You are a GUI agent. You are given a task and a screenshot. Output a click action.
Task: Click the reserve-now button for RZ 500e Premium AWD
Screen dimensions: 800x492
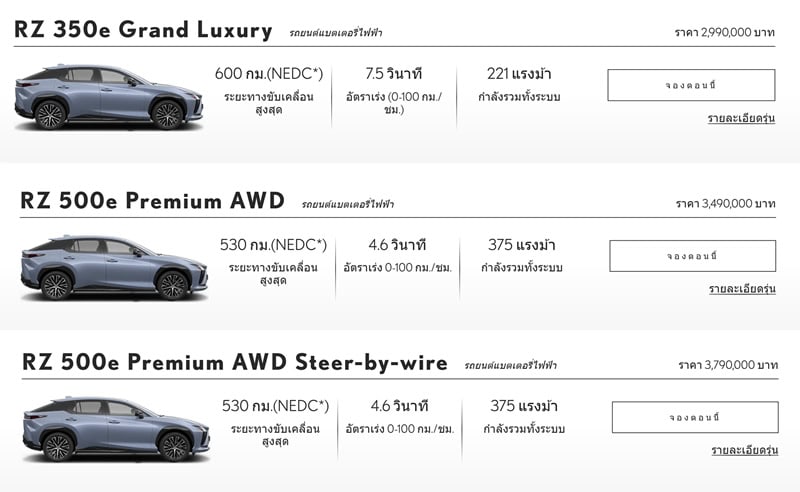[x=693, y=256]
